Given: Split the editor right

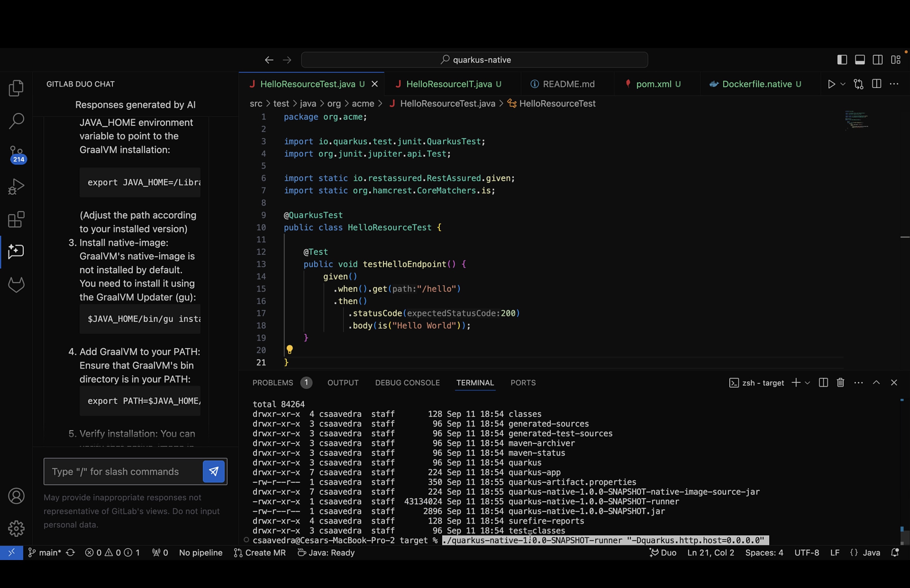Looking at the screenshot, I should [x=877, y=84].
